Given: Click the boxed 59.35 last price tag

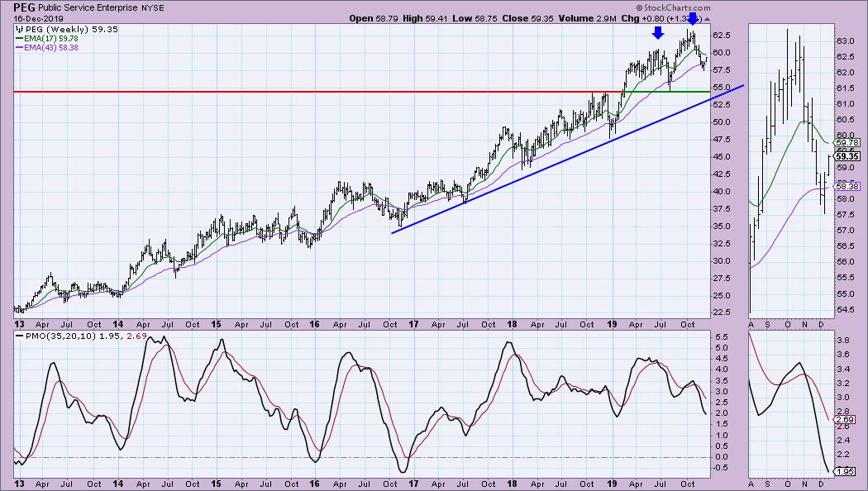Looking at the screenshot, I should (x=847, y=157).
